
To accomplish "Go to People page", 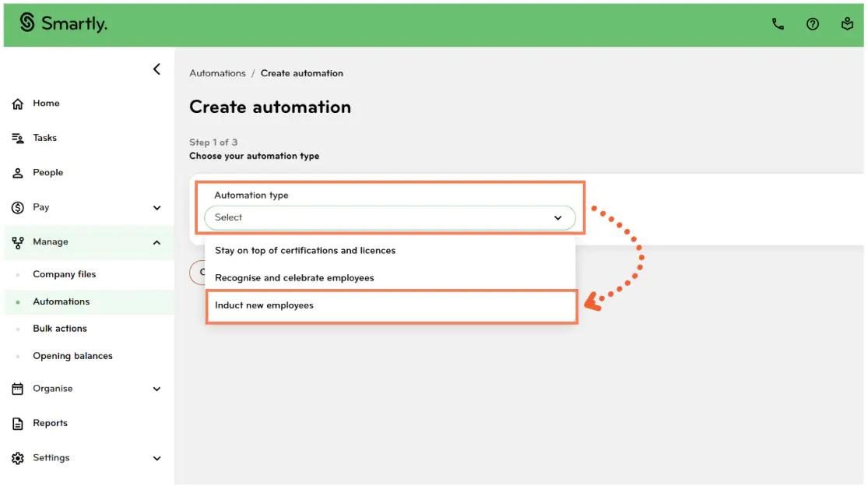I will pos(47,173).
